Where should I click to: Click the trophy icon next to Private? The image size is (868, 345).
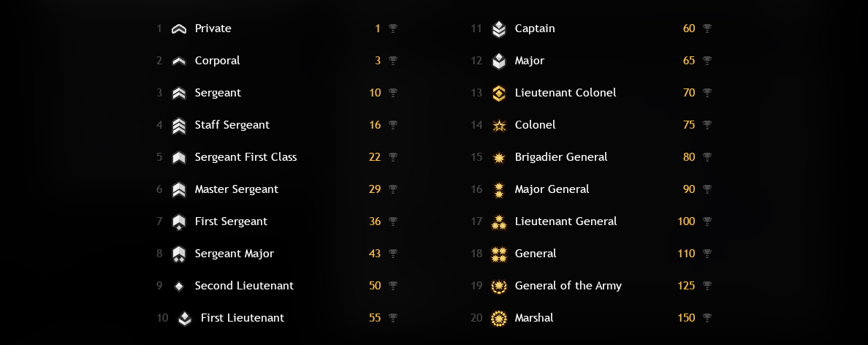[x=392, y=29]
